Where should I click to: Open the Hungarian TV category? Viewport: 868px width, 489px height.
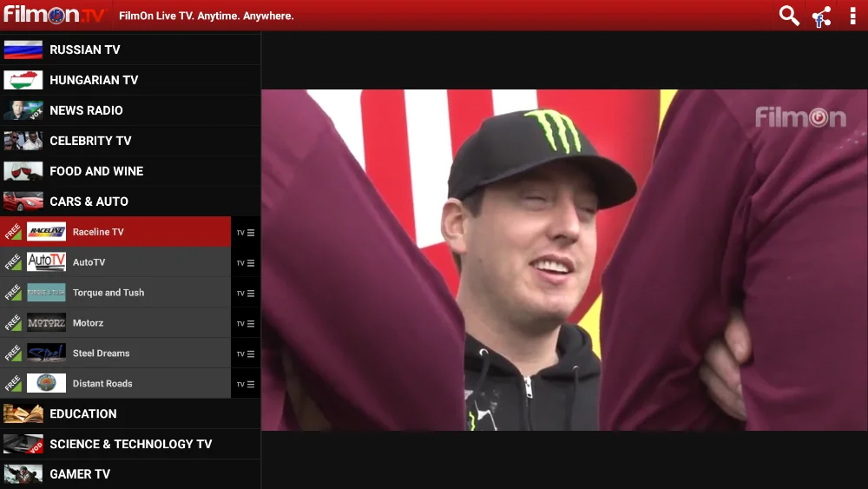click(x=130, y=80)
